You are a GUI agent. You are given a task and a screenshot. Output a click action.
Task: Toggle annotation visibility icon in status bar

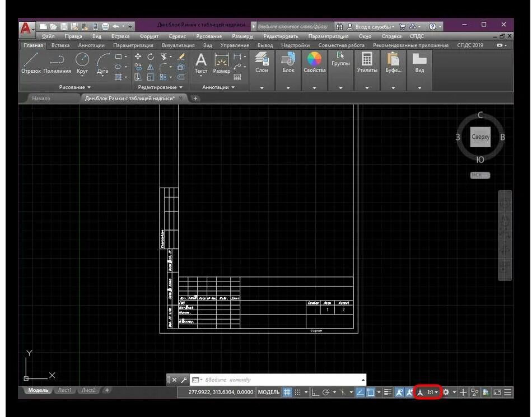[x=399, y=392]
